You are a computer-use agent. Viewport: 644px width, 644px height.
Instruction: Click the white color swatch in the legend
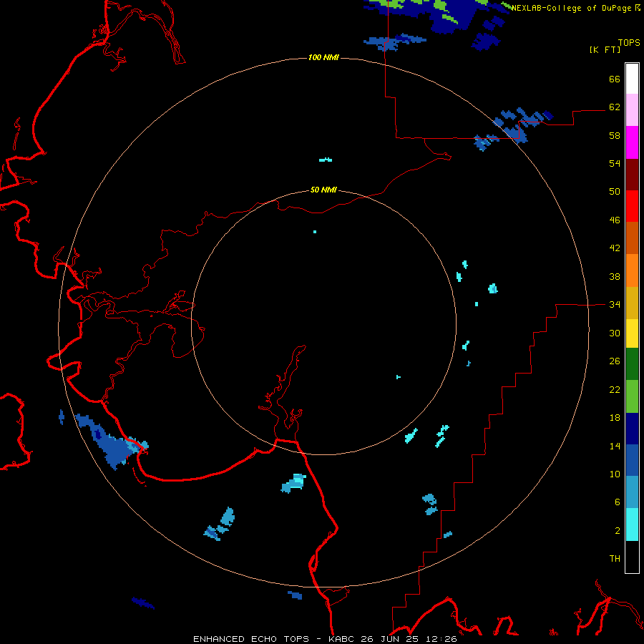(632, 79)
